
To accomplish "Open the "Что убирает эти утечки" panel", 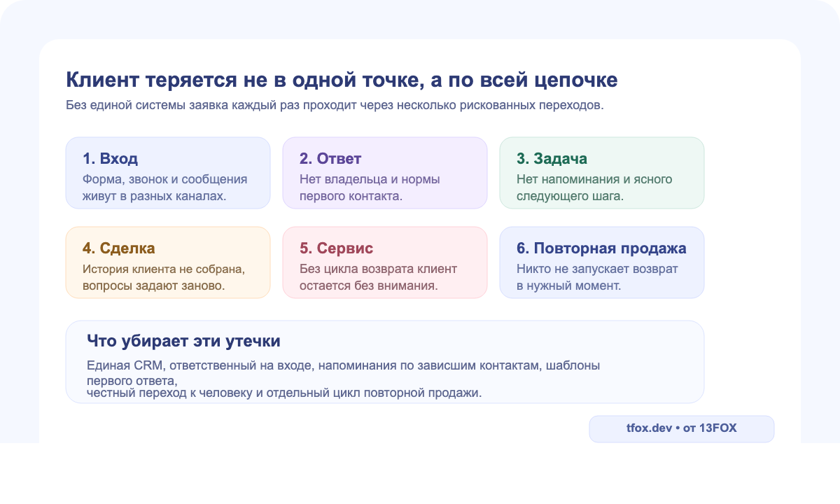I will point(385,362).
